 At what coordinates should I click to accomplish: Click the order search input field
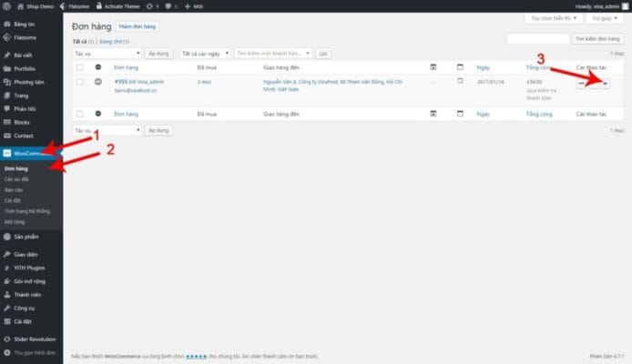538,38
